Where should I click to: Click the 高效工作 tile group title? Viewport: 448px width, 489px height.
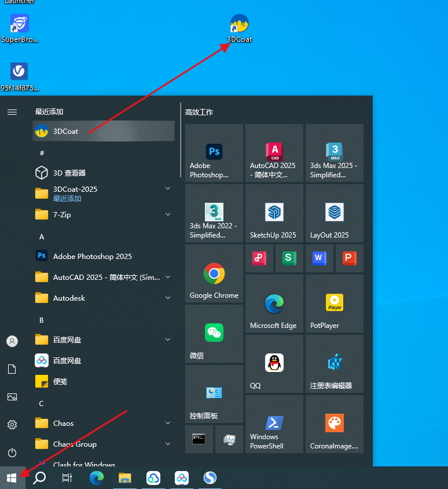[x=199, y=112]
